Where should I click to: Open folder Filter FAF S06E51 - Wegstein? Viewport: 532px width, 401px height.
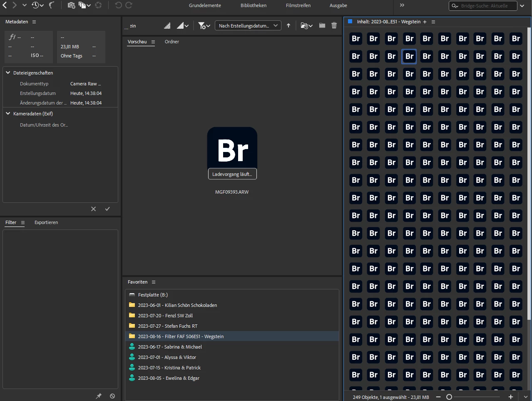coord(232,336)
